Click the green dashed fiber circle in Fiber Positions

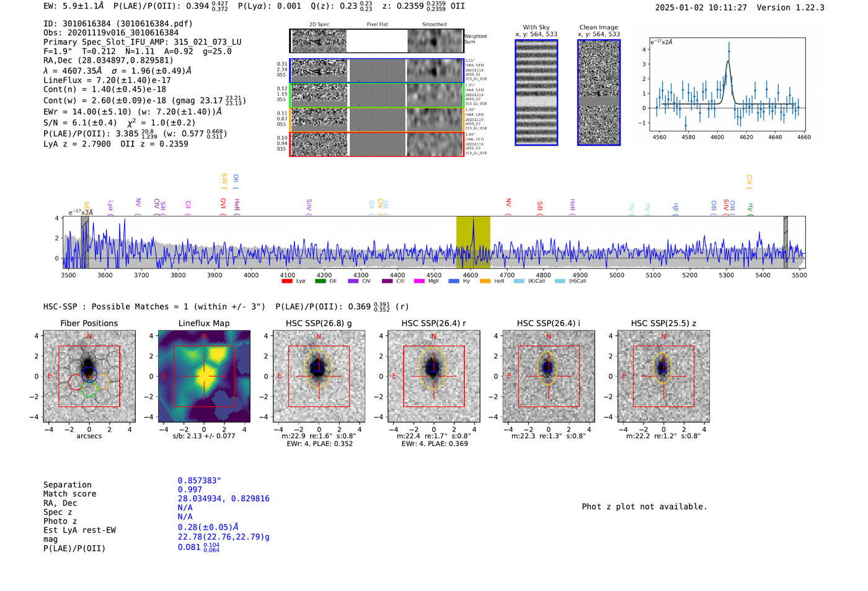point(89,389)
